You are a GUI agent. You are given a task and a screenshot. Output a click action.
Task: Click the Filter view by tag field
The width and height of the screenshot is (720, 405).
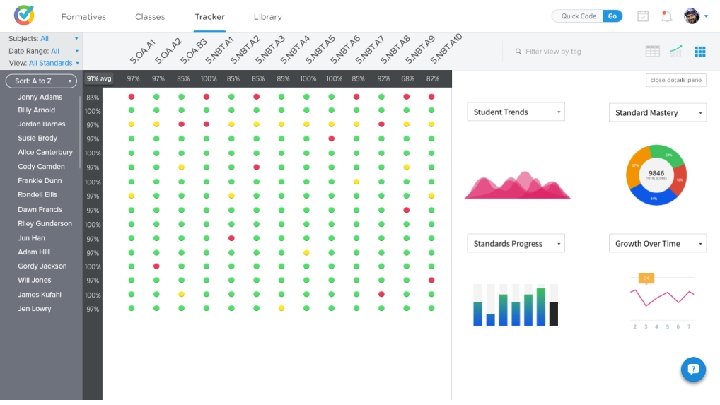553,51
